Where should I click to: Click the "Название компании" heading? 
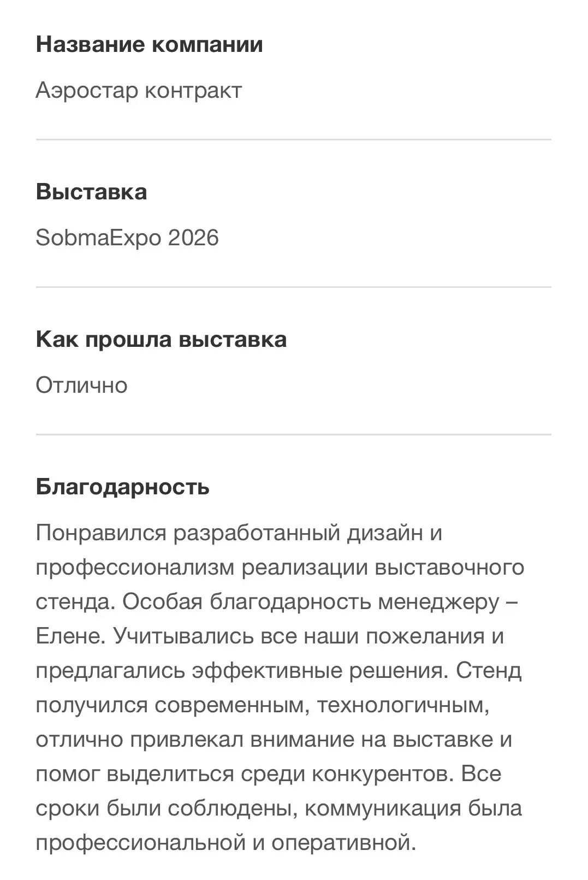click(149, 44)
